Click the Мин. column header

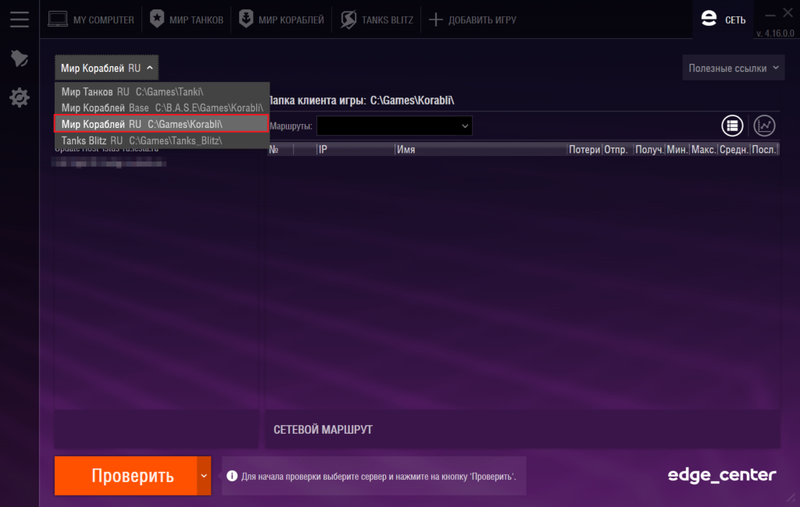click(677, 149)
